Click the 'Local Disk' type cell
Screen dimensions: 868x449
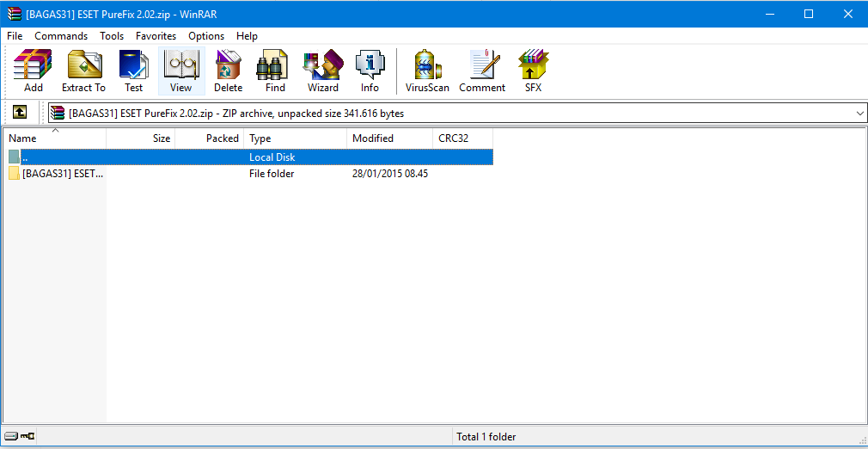click(x=272, y=157)
